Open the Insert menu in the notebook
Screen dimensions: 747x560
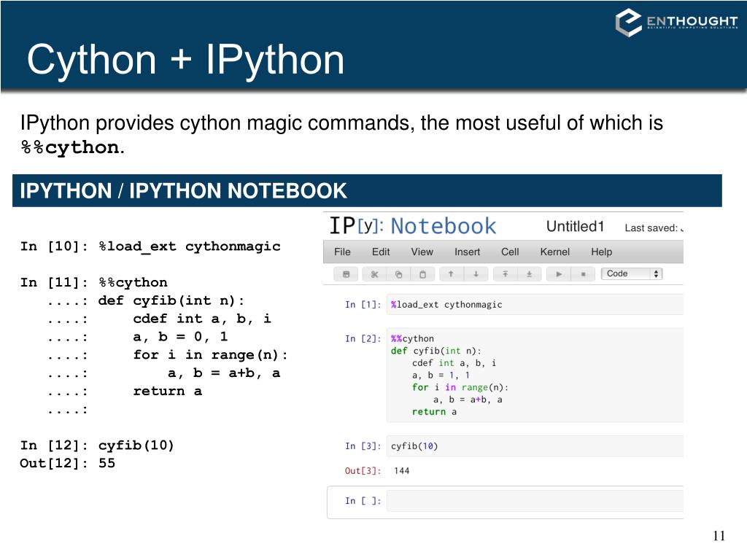(x=467, y=252)
